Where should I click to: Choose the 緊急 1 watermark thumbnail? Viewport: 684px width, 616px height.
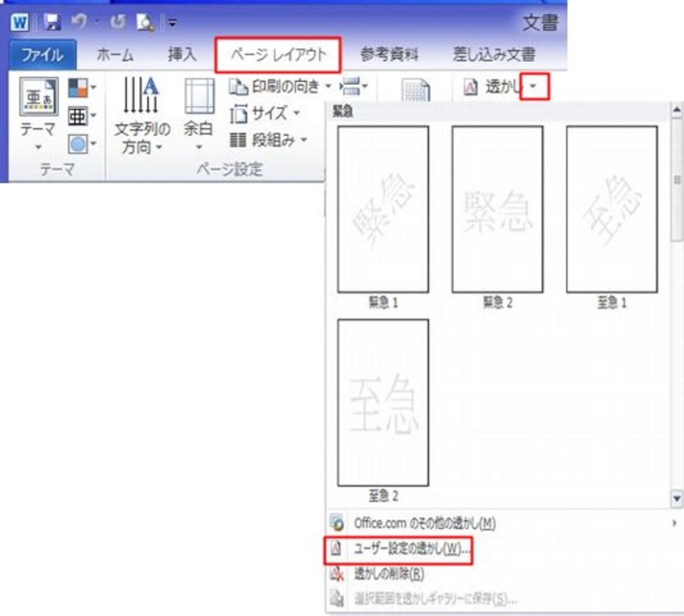click(x=383, y=209)
